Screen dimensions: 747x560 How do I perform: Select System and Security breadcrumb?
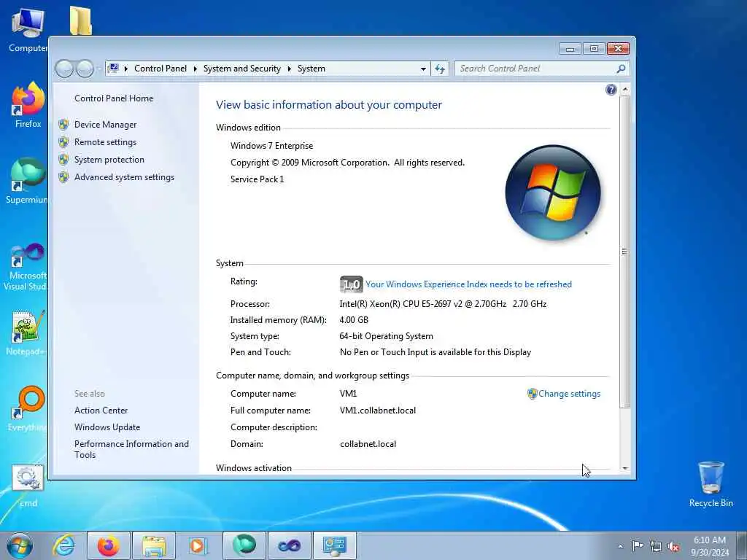242,69
